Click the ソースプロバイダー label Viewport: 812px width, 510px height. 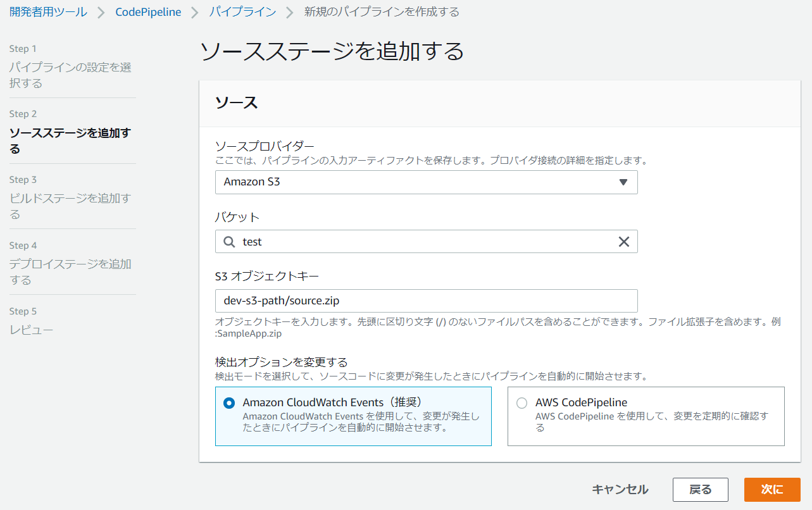coord(265,146)
